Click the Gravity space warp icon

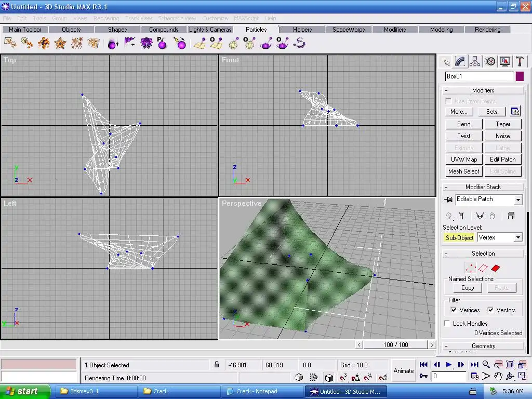pyautogui.click(x=113, y=43)
